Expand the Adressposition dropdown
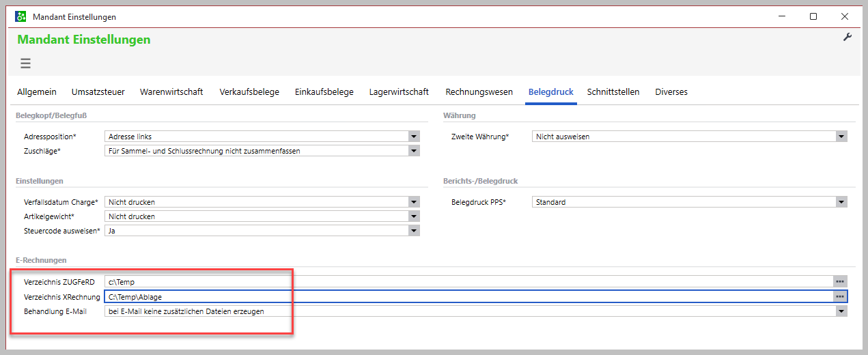 pos(414,137)
